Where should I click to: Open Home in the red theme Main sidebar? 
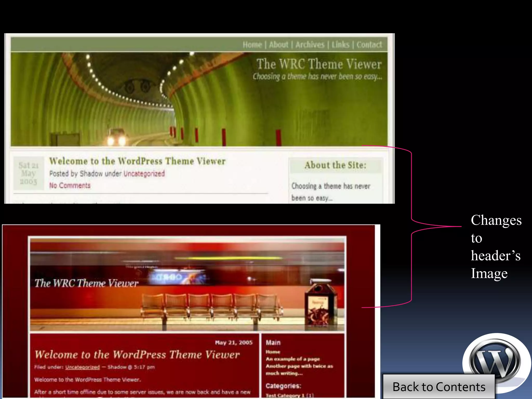[x=273, y=352]
